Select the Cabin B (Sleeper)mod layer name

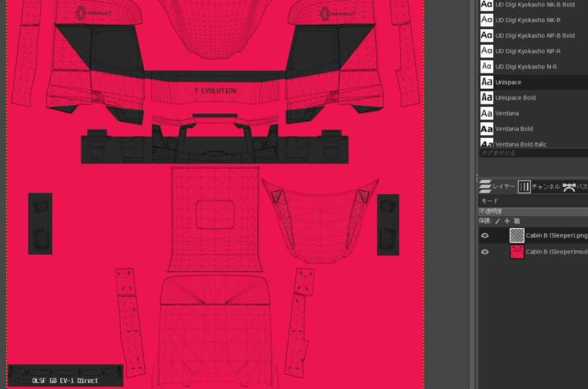556,252
